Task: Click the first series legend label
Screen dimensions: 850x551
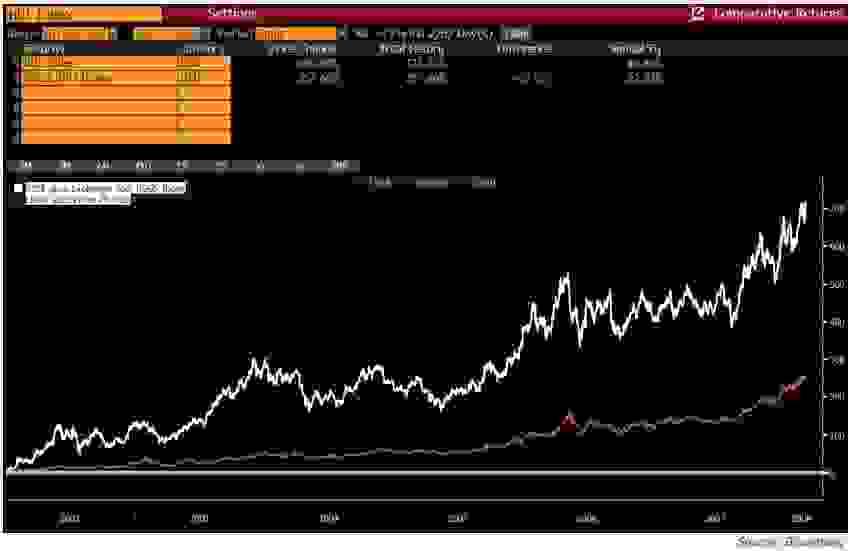Action: (x=106, y=188)
